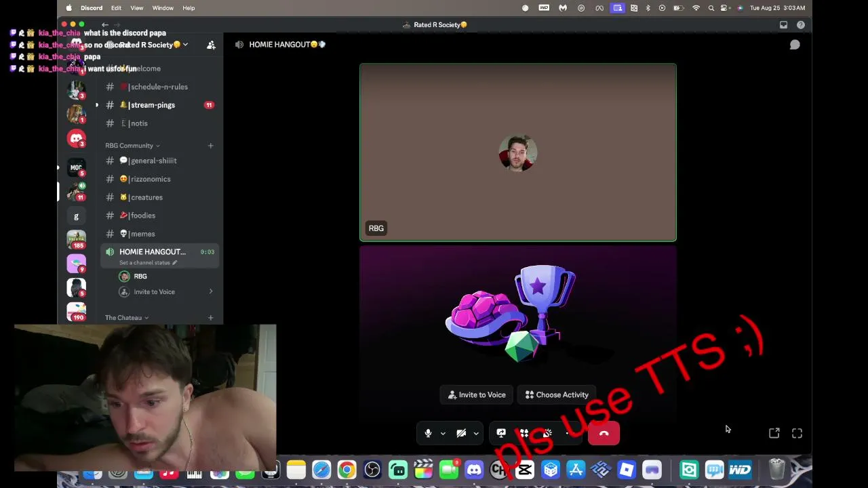Open the memes channel
Screen dimensions: 868x488
coord(160,234)
